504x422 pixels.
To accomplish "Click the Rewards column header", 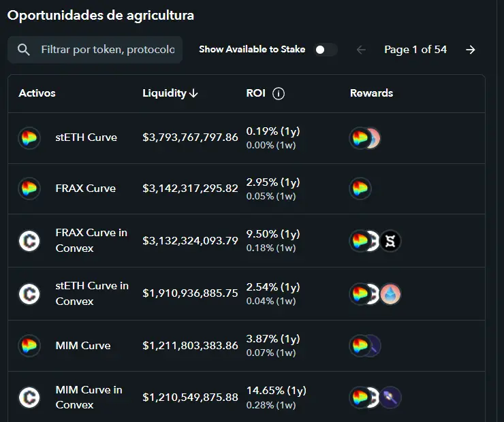I will [x=371, y=93].
